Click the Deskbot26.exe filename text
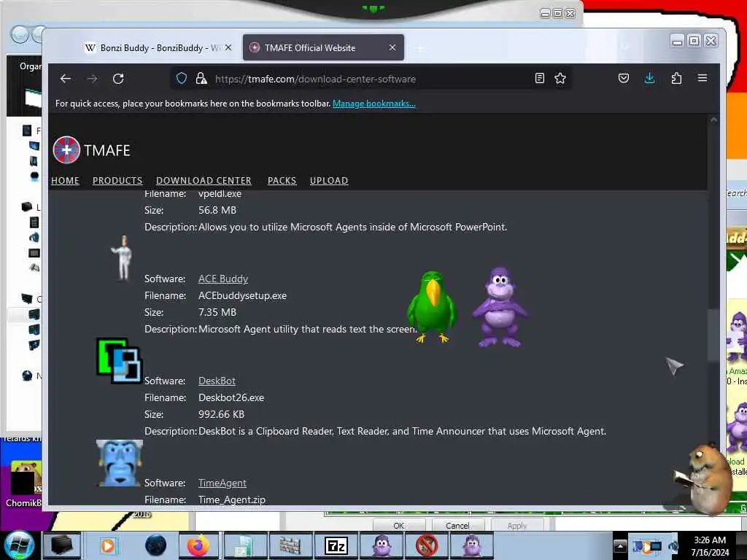This screenshot has width=747, height=560. tap(231, 397)
